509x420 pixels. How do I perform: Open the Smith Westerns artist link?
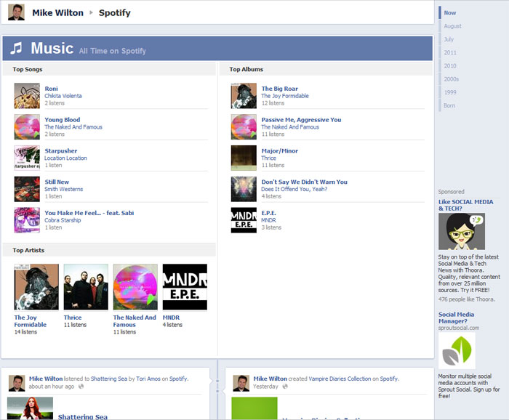64,189
